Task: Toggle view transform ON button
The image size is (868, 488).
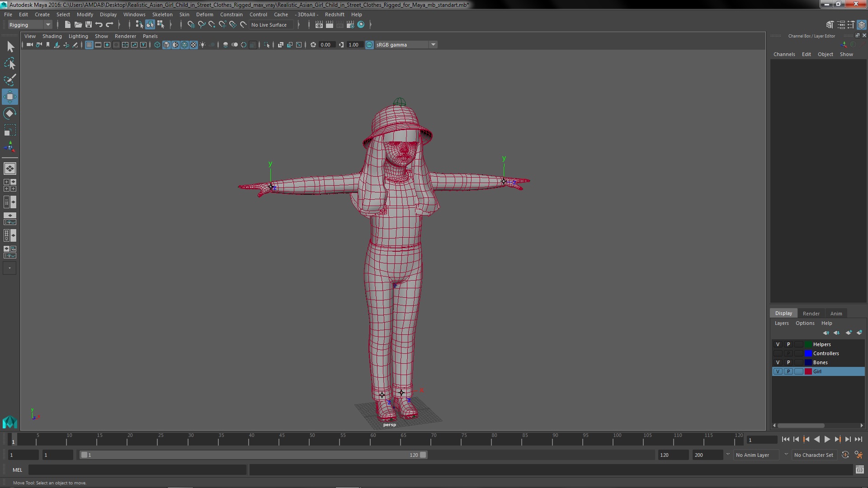Action: pos(369,45)
